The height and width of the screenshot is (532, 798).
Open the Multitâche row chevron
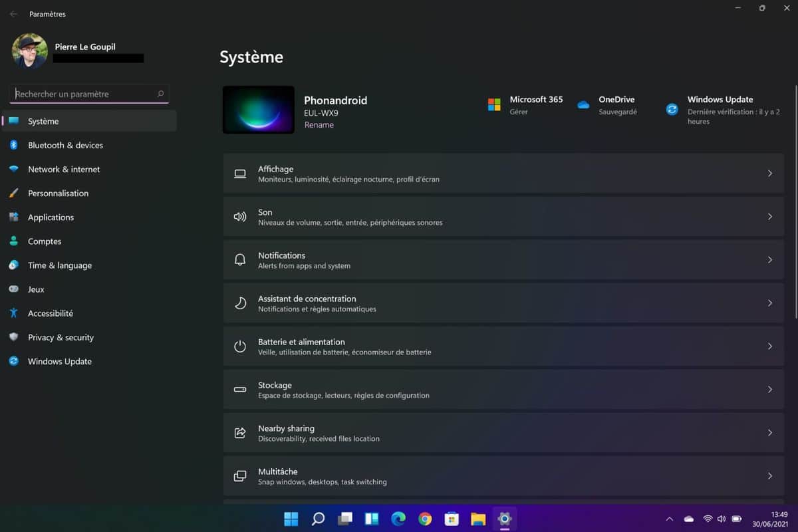point(770,476)
